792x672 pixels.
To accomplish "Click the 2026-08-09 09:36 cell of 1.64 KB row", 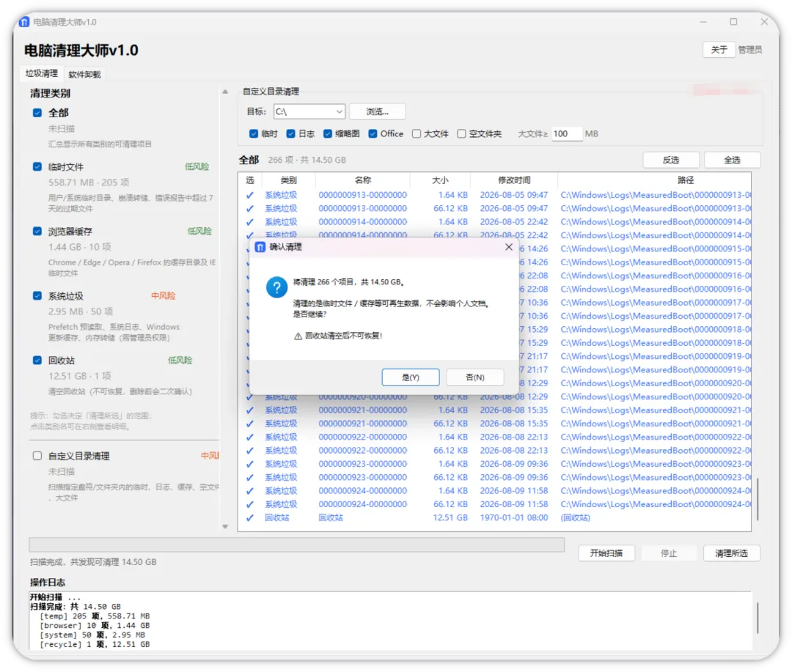I will (513, 464).
